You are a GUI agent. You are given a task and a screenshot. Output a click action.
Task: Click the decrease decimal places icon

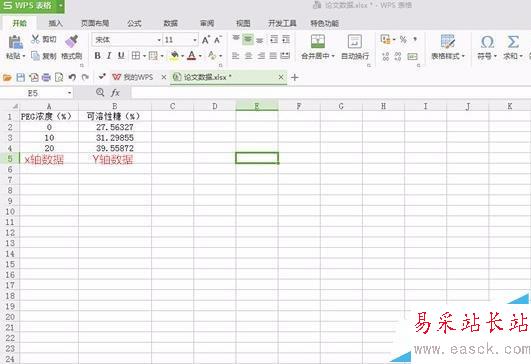click(x=398, y=57)
